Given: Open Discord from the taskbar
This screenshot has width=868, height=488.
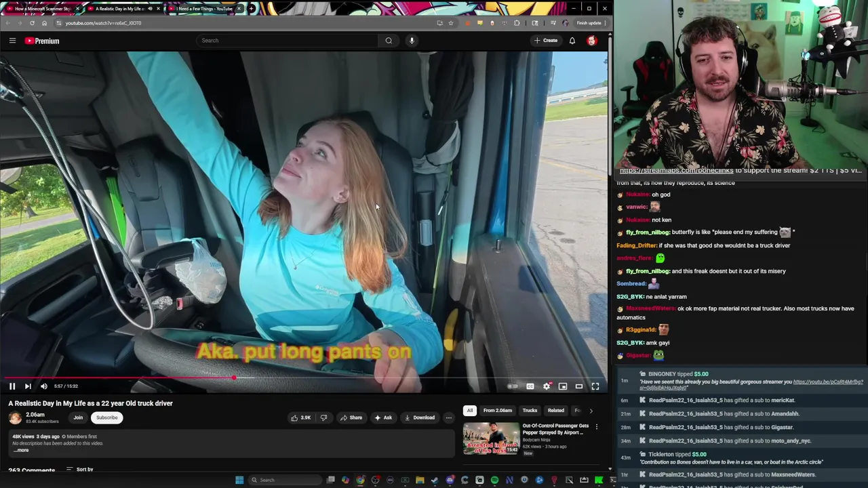Looking at the screenshot, I should click(x=450, y=480).
